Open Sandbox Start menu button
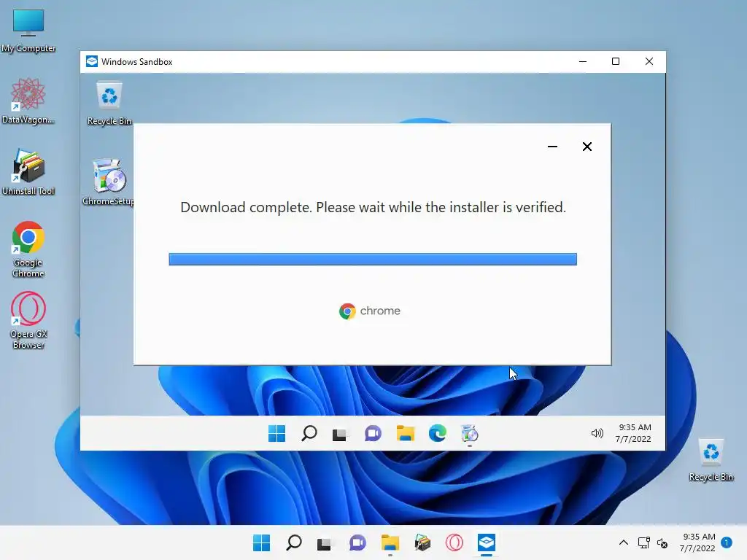Screen dimensions: 747x560 click(x=276, y=433)
